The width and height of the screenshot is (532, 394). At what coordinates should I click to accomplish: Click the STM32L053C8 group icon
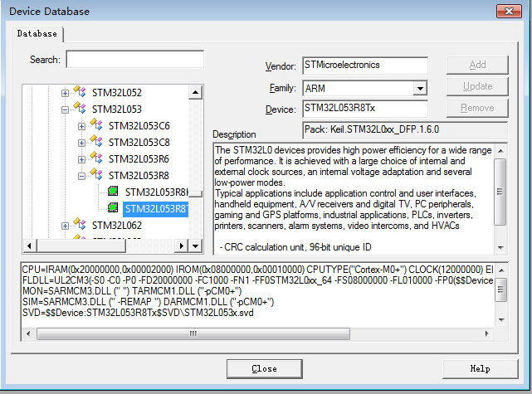point(97,141)
